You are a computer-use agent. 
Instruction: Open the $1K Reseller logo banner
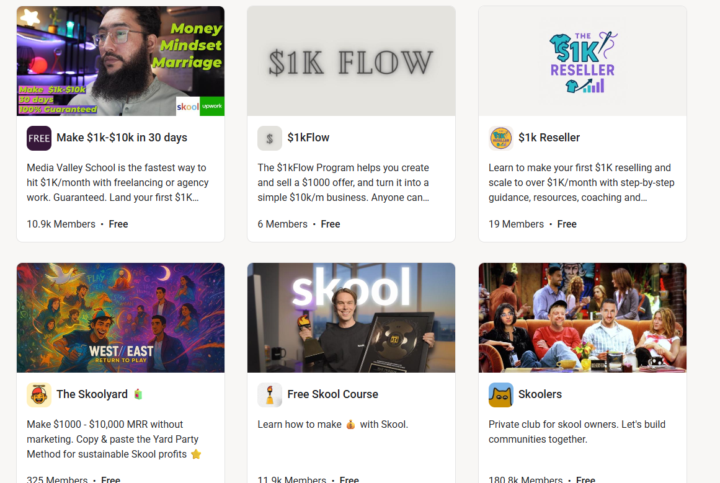[582, 61]
